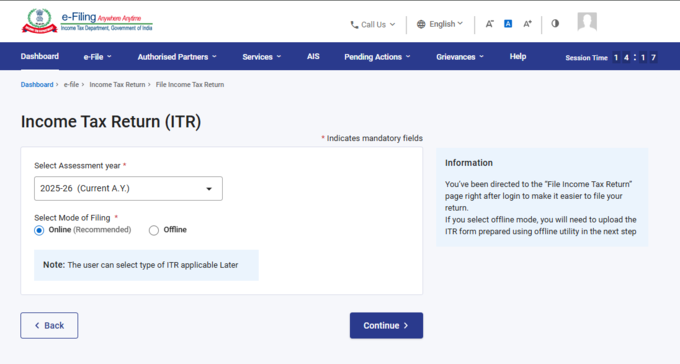Viewport: 680px width, 364px height.
Task: Click the Continue button
Action: tap(386, 325)
